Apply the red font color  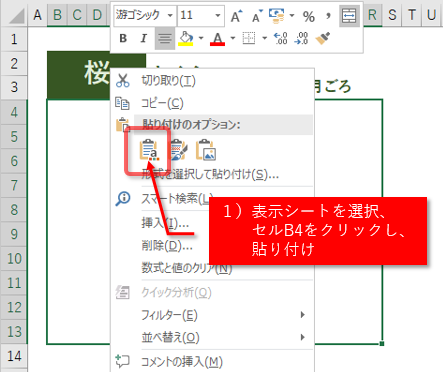click(x=217, y=39)
